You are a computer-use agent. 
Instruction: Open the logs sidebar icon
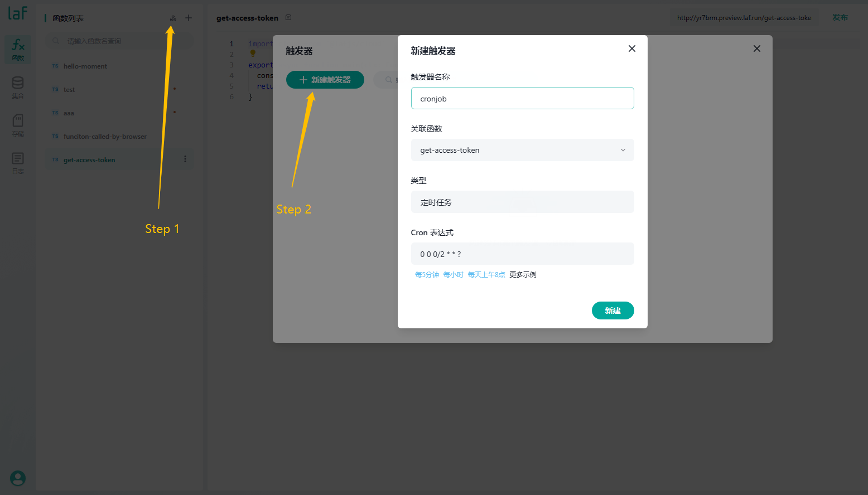pos(18,163)
